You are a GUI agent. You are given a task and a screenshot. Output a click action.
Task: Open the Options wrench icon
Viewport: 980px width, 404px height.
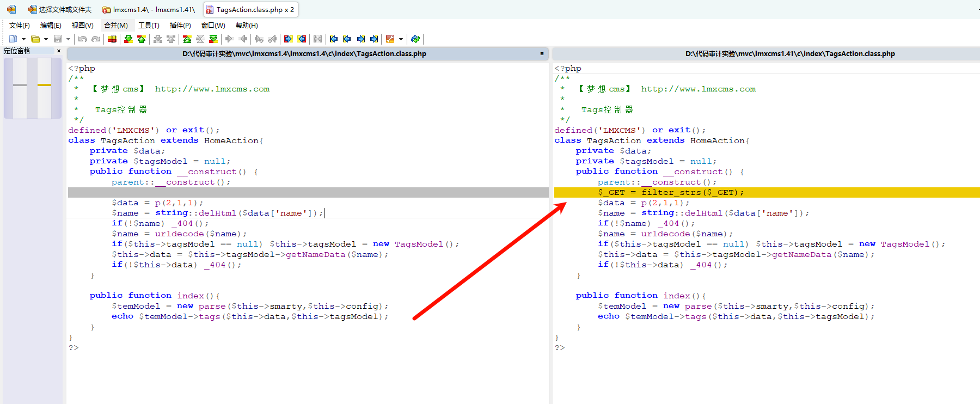coord(390,39)
